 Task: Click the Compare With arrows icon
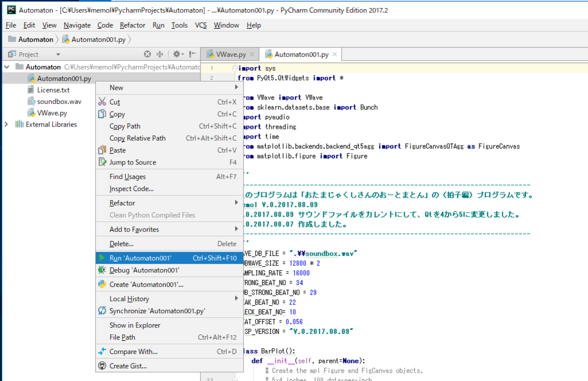coord(102,351)
